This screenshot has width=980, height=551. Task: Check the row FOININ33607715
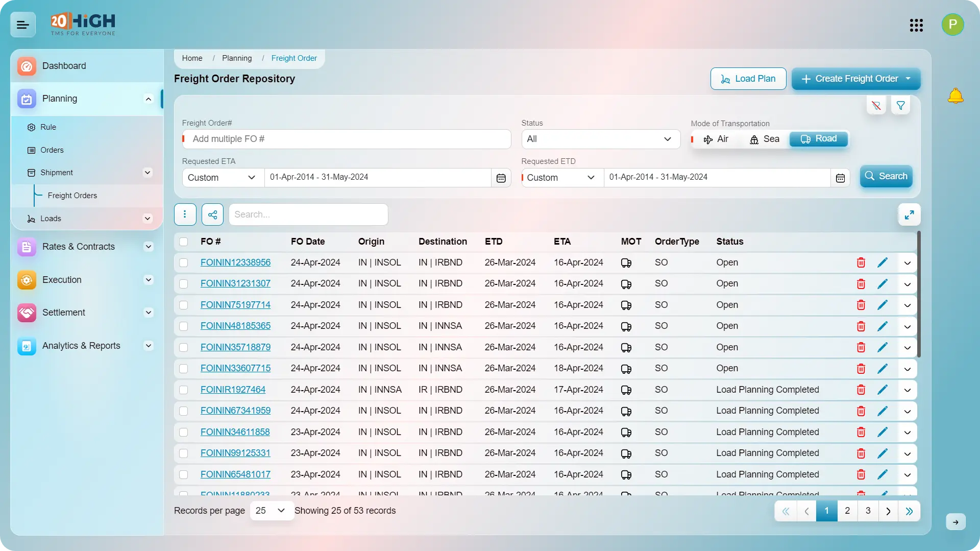184,368
